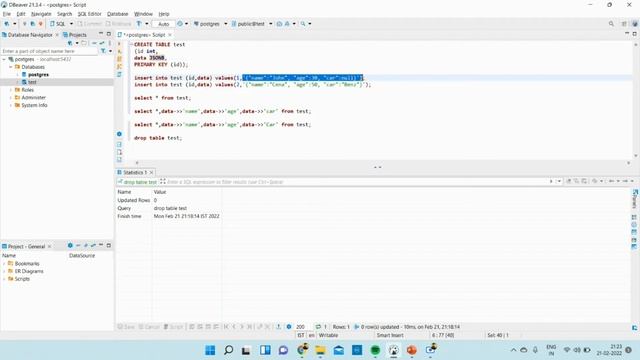640x360 pixels.
Task: Click the Smart Insert status bar entry
Action: coord(390,335)
